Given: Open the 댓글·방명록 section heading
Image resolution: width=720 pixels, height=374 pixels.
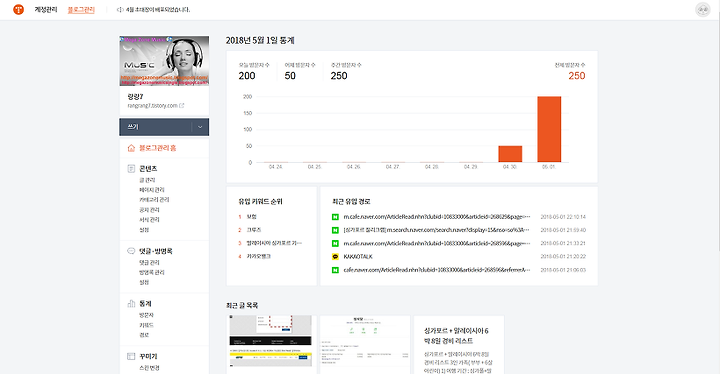Looking at the screenshot, I should click(156, 251).
